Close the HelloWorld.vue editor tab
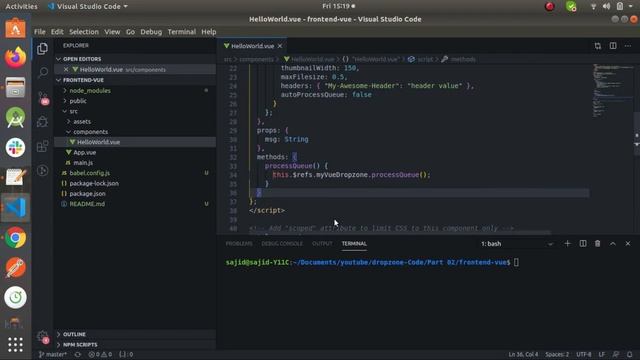Viewport: 640px width, 360px height. pyautogui.click(x=280, y=46)
